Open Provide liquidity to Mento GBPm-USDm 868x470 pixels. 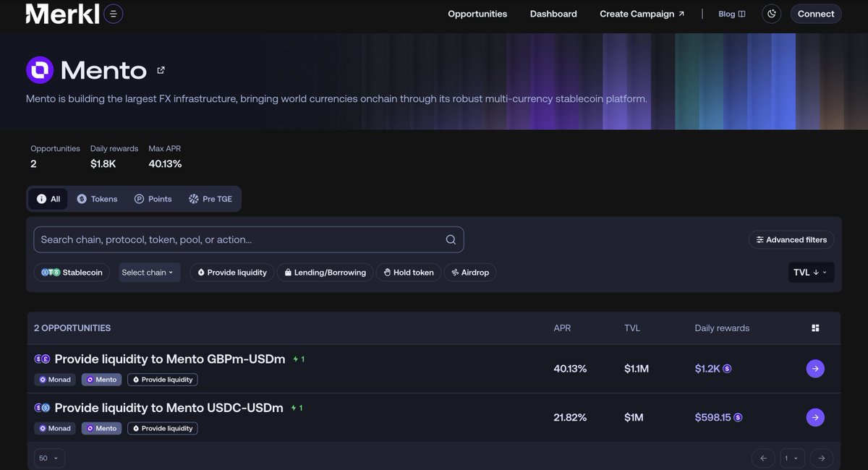pos(170,359)
